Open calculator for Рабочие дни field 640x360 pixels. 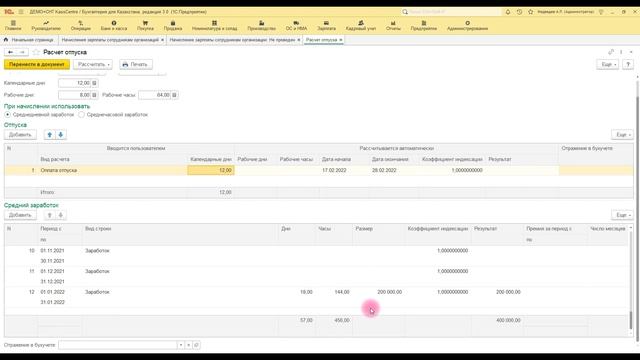[94, 95]
